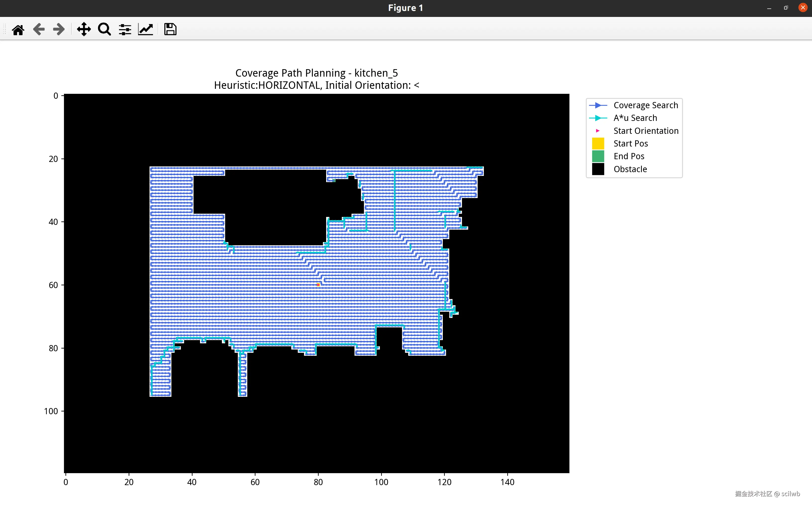Click the Start Orientation legend entry
Screen dimensions: 812x509
point(646,131)
